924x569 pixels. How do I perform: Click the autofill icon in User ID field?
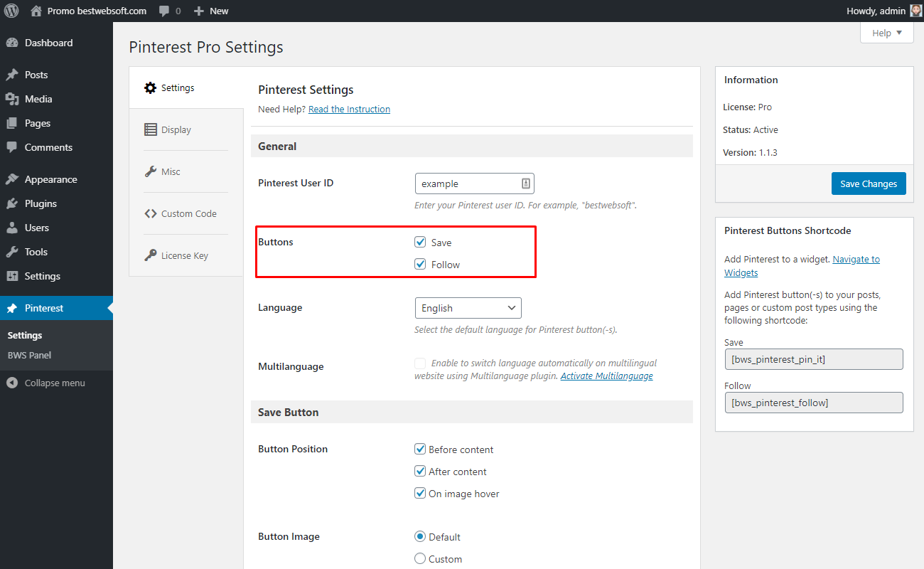tap(526, 184)
